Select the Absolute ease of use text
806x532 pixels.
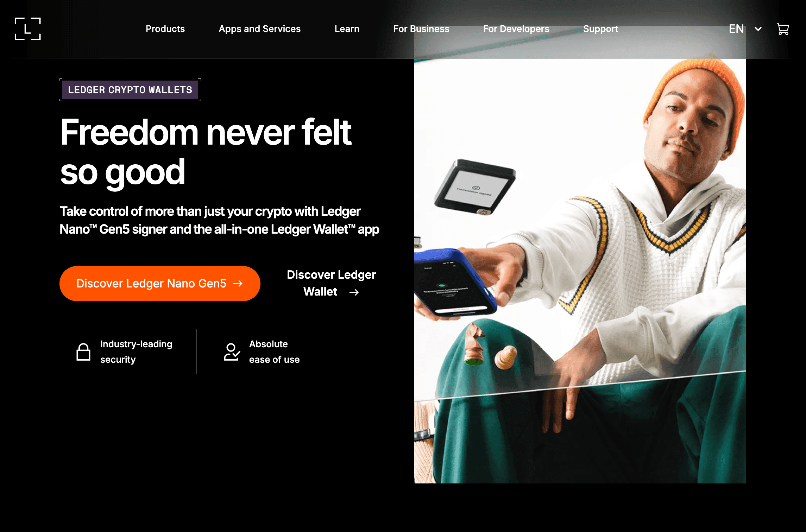[x=275, y=352]
